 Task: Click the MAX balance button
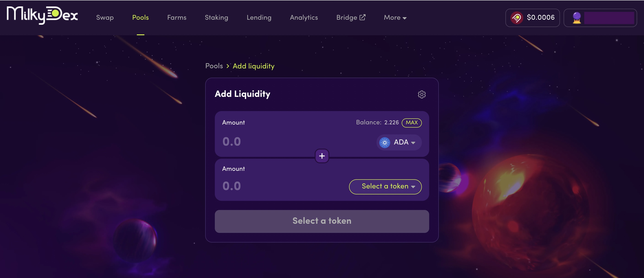(412, 123)
